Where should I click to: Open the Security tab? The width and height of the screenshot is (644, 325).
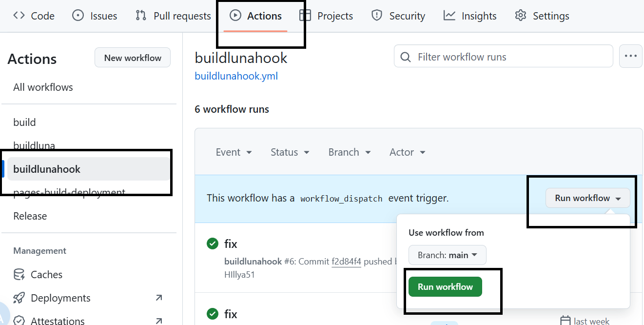point(398,16)
